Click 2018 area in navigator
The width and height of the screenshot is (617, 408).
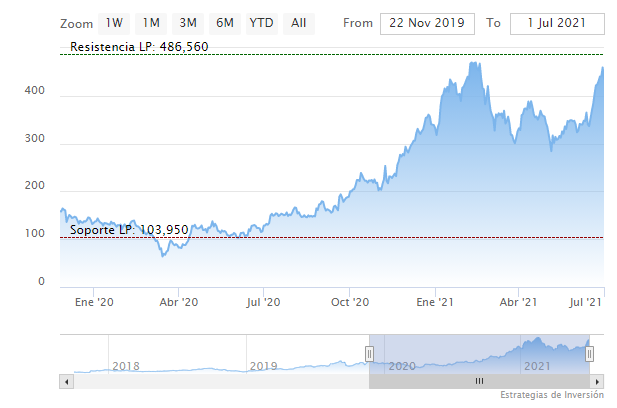pyautogui.click(x=125, y=366)
